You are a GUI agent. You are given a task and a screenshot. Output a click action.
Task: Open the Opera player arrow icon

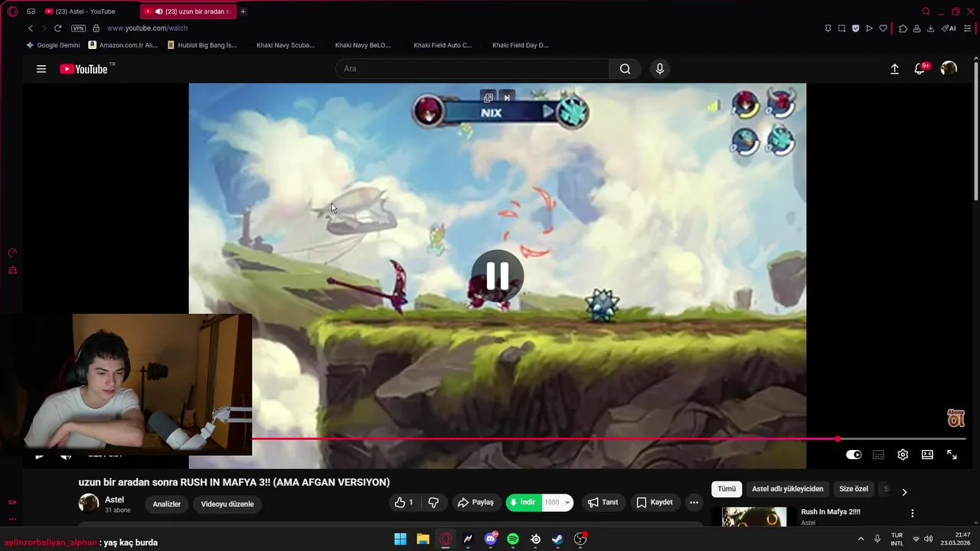pyautogui.click(x=869, y=28)
